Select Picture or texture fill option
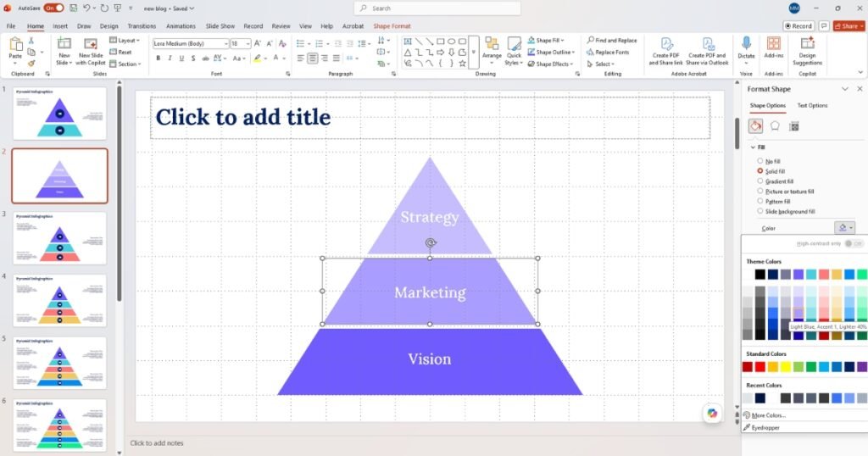This screenshot has width=868, height=456. 760,191
